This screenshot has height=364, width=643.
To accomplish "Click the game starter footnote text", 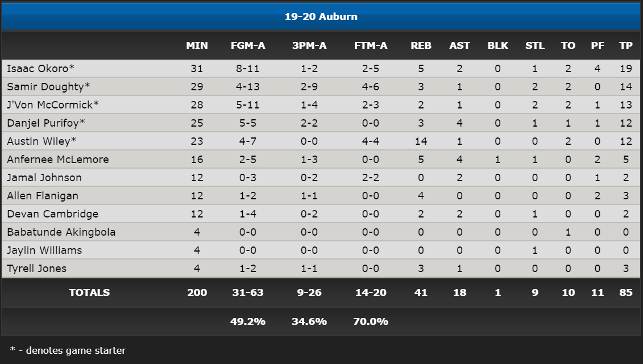I will (68, 350).
